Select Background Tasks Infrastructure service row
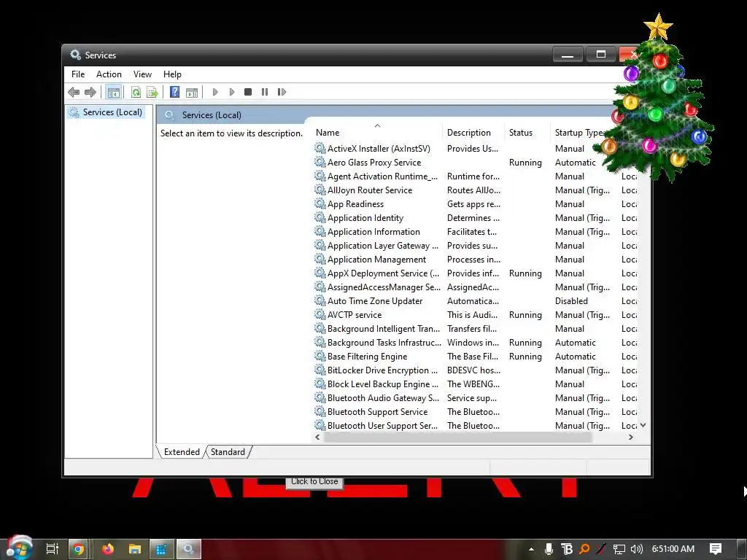The width and height of the screenshot is (747, 560). pos(476,343)
